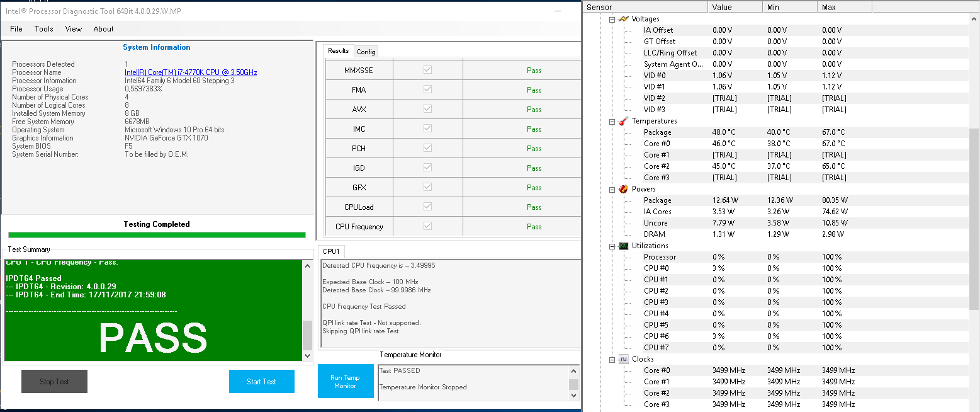Toggle the MMXSSE test checkbox
The width and height of the screenshot is (980, 412).
(428, 70)
